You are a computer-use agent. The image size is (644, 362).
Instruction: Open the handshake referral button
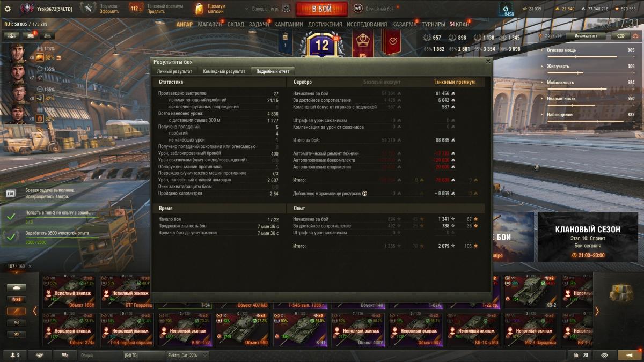40,355
